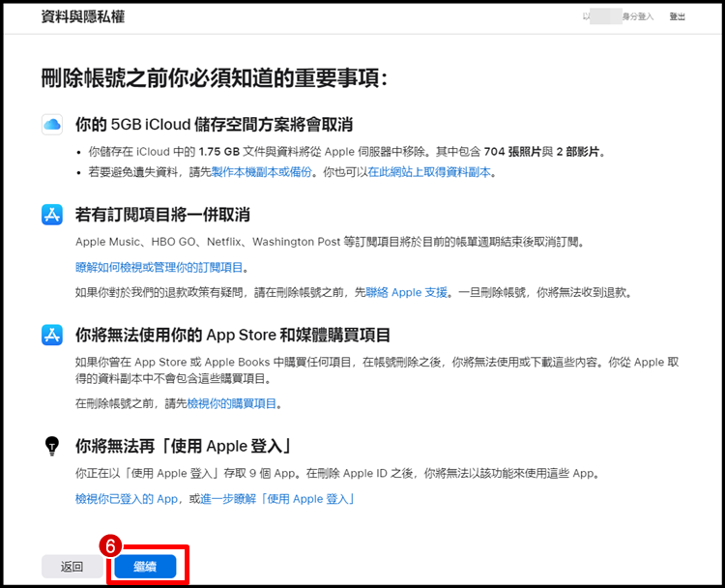Click App Store icon beside 若有訂閱項目將一併取消

pos(52,215)
